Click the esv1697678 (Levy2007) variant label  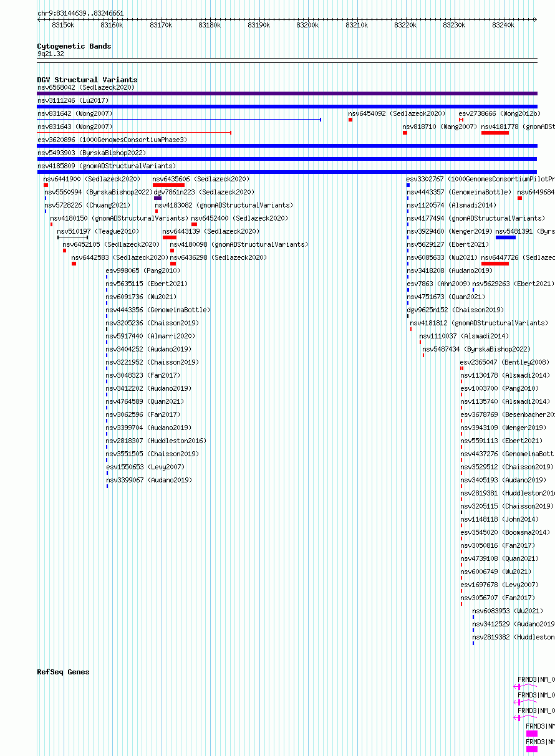(x=499, y=585)
